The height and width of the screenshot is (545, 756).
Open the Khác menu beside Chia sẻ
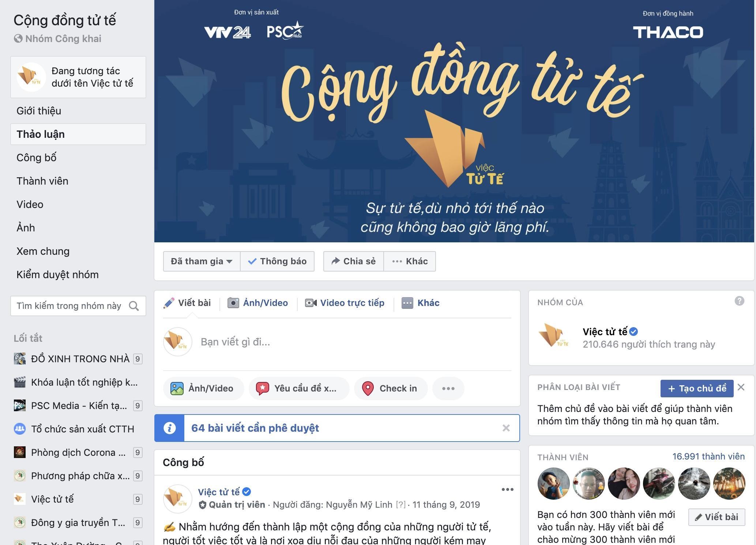coord(410,261)
